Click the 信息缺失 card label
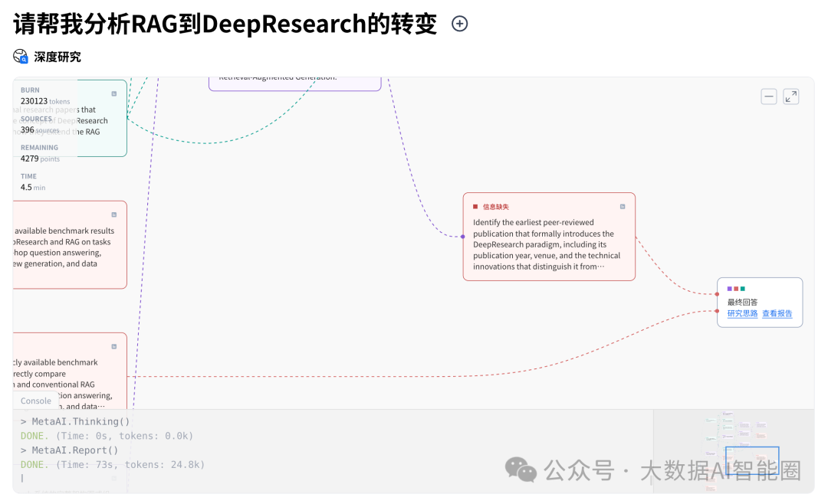The image size is (828, 504). [x=496, y=207]
